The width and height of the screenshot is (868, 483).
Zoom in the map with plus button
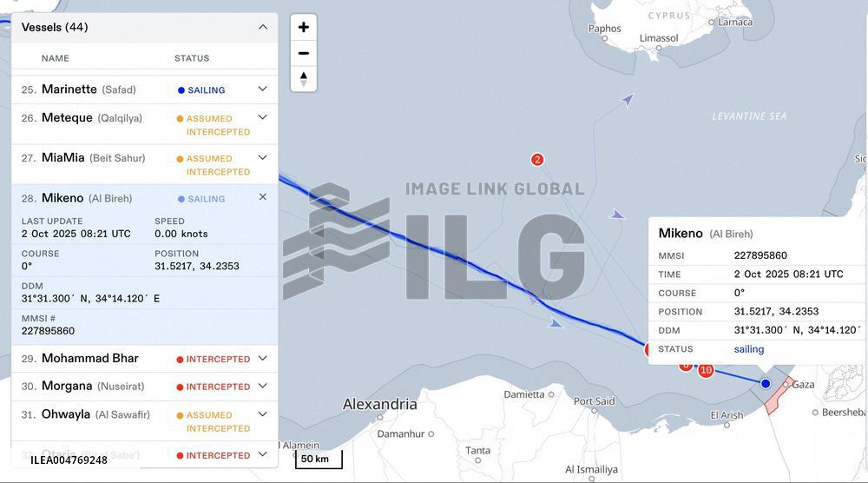(303, 27)
